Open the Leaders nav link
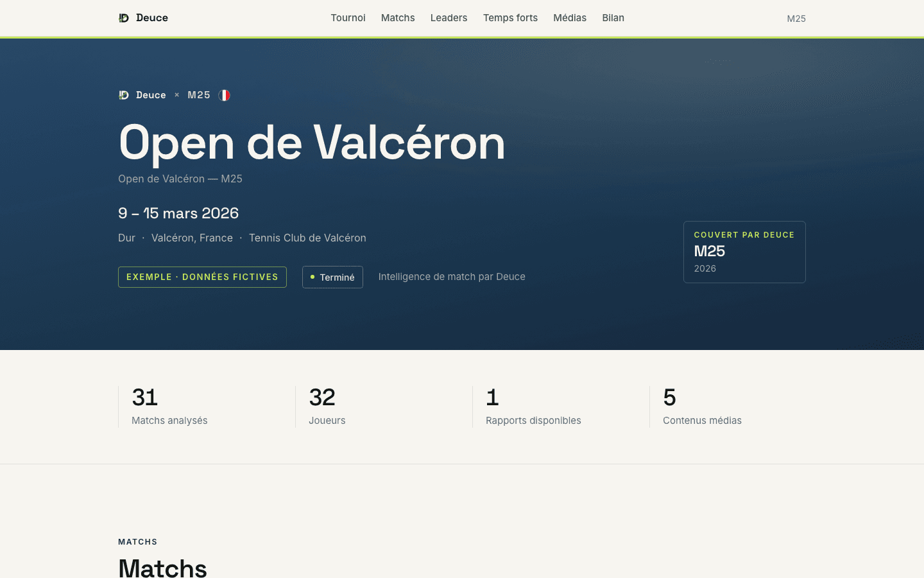The width and height of the screenshot is (924, 578). pyautogui.click(x=449, y=18)
